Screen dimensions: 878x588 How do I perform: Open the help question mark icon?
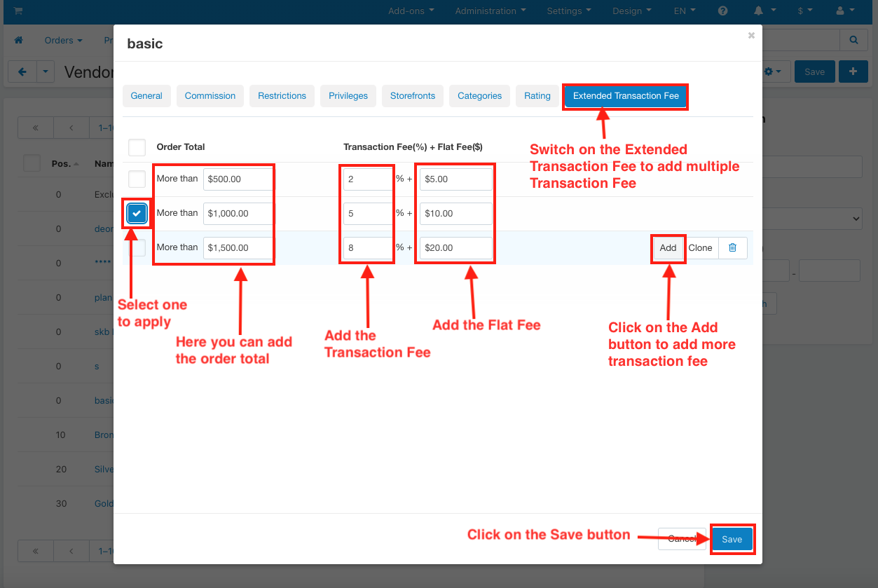click(722, 11)
